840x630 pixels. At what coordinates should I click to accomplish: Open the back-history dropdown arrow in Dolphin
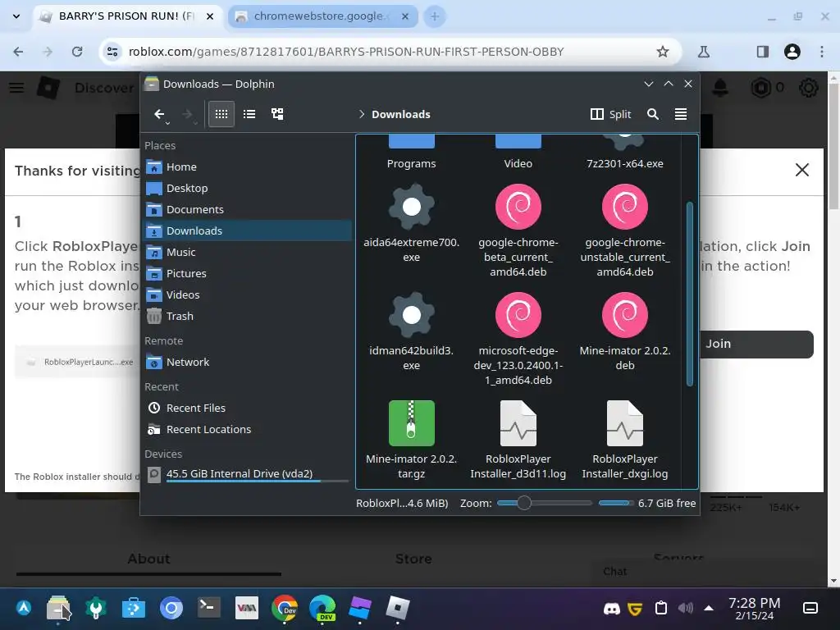click(167, 124)
